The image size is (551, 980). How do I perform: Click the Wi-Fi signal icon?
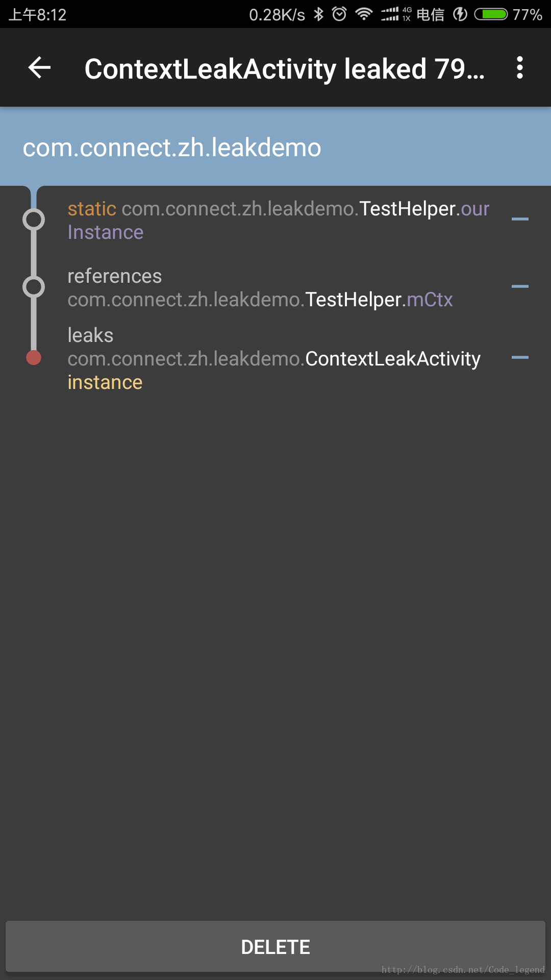tap(364, 14)
